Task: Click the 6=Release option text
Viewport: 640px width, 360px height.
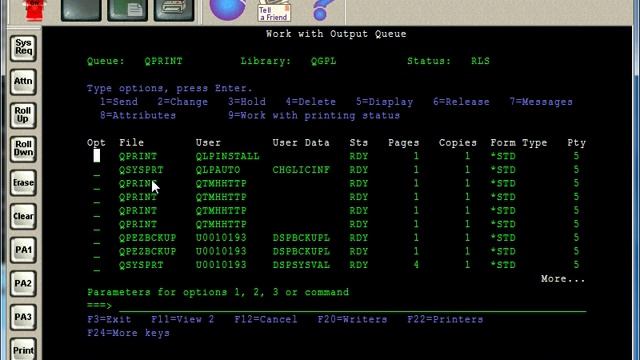Action: (x=461, y=102)
